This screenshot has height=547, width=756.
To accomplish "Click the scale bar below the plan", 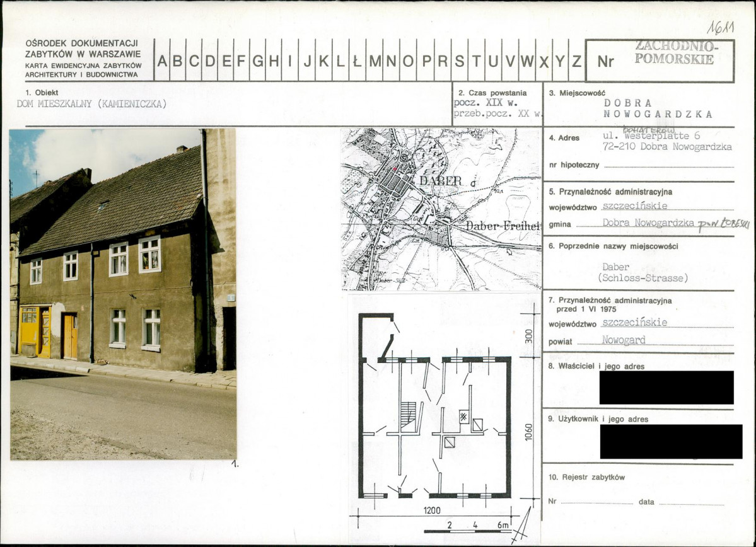I will coord(467,528).
